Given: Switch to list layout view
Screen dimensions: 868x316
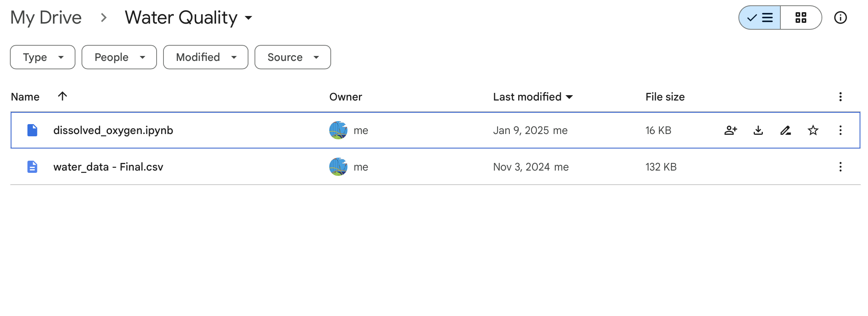Looking at the screenshot, I should [x=759, y=18].
